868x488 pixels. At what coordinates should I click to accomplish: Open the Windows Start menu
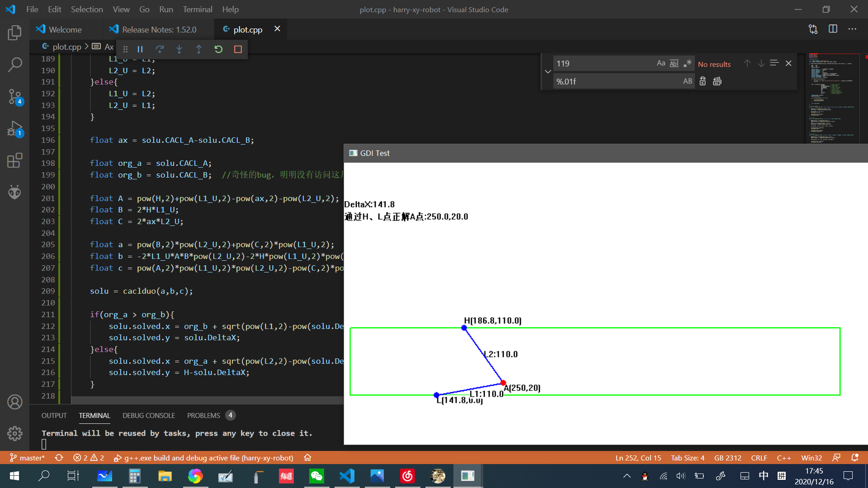click(14, 476)
